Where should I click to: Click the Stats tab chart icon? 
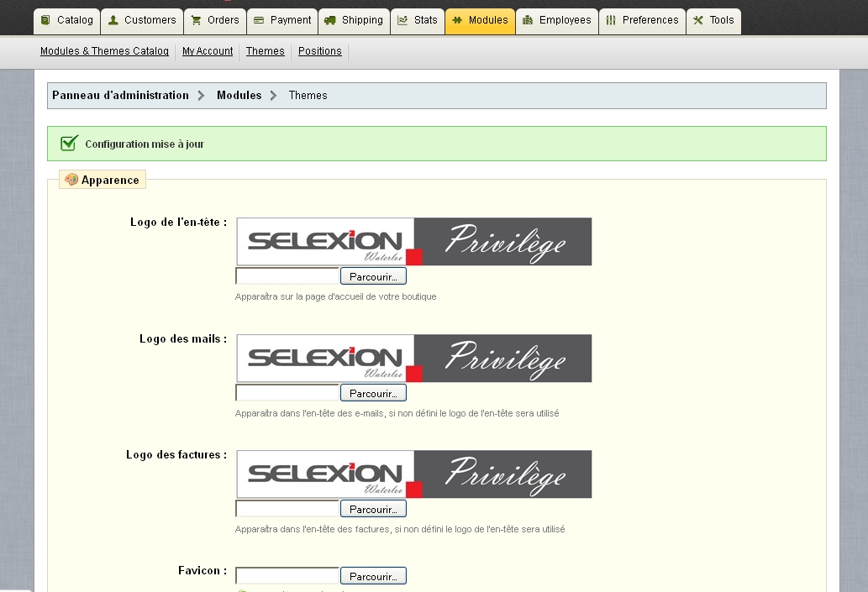(402, 20)
